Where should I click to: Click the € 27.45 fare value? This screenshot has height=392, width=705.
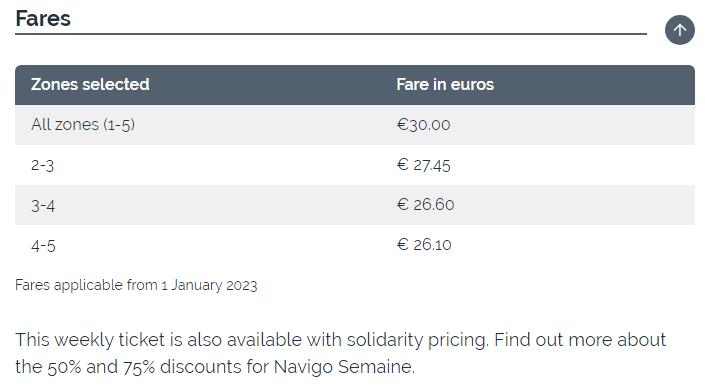423,165
